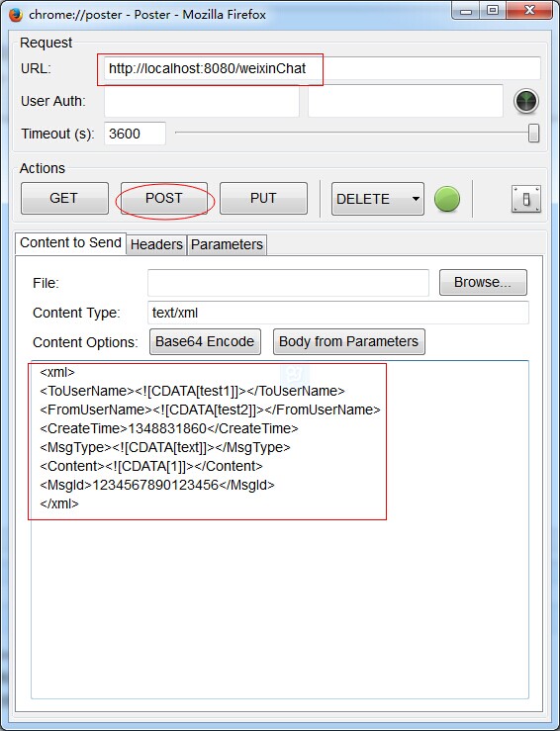Image resolution: width=560 pixels, height=731 pixels.
Task: Switch to Content to Send tab
Action: tap(71, 243)
